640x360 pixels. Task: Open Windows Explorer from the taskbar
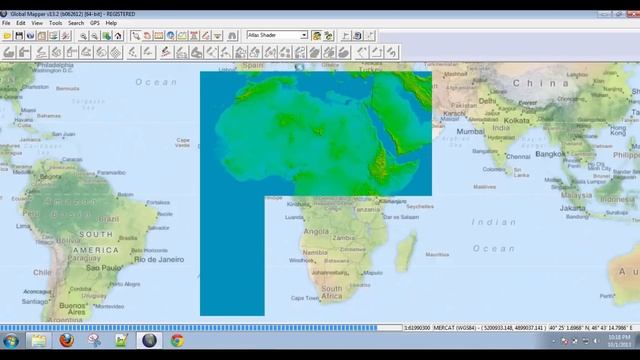point(39,340)
